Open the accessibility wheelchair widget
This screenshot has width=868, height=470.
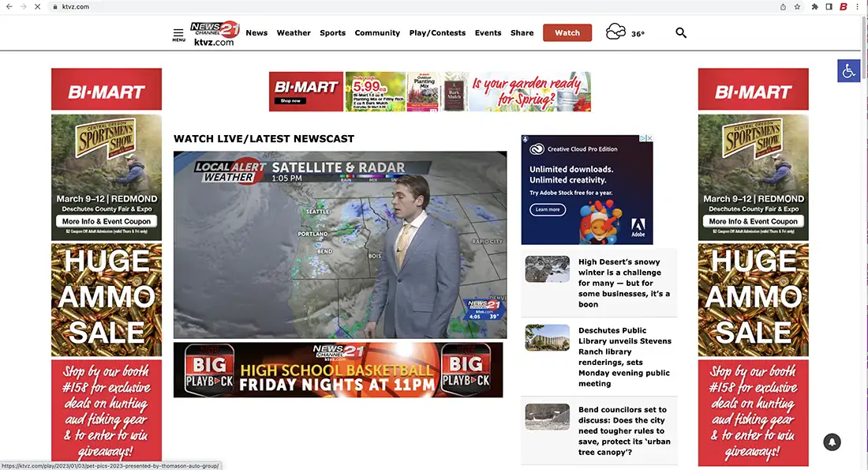(848, 71)
